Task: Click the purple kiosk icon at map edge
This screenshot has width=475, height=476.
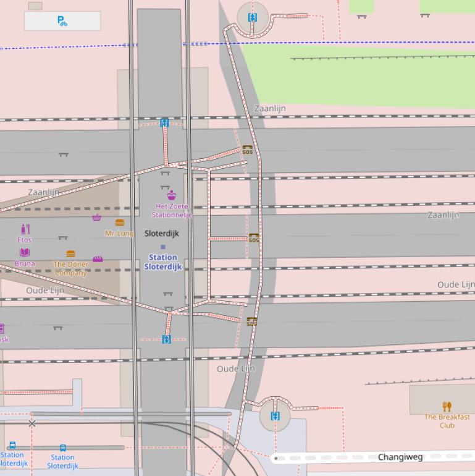Action: point(2,328)
